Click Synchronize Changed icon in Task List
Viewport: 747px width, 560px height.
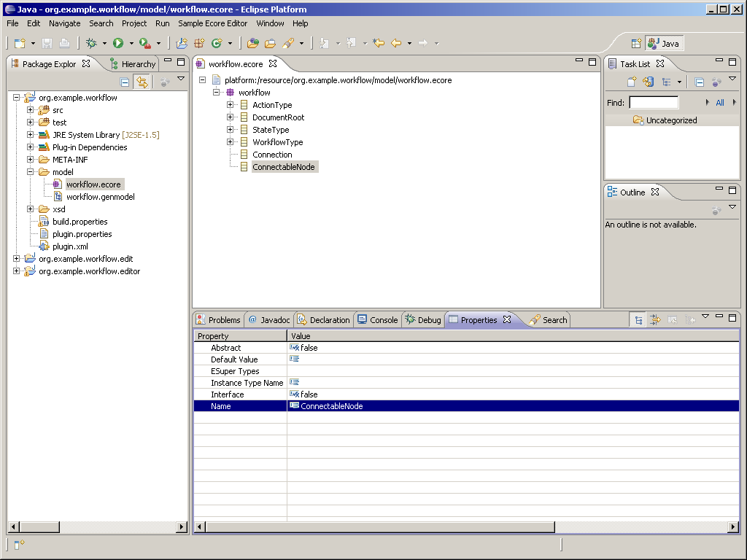(x=648, y=82)
